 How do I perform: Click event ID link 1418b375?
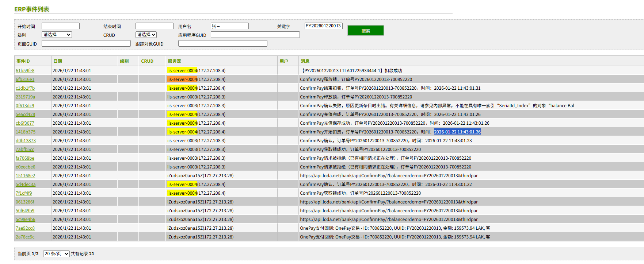[26, 132]
